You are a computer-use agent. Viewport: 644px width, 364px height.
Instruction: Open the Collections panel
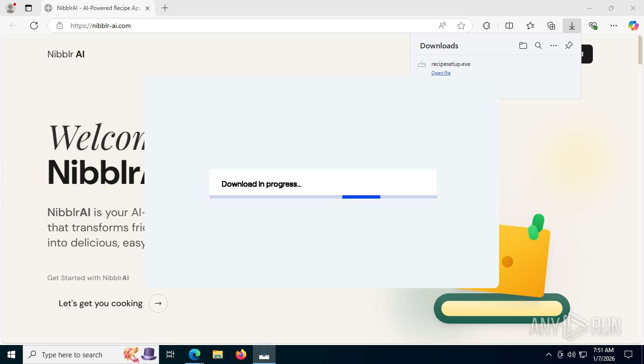click(551, 26)
